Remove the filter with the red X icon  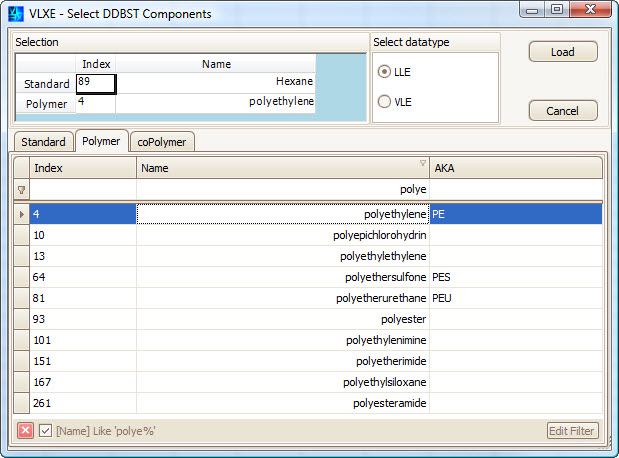[26, 431]
